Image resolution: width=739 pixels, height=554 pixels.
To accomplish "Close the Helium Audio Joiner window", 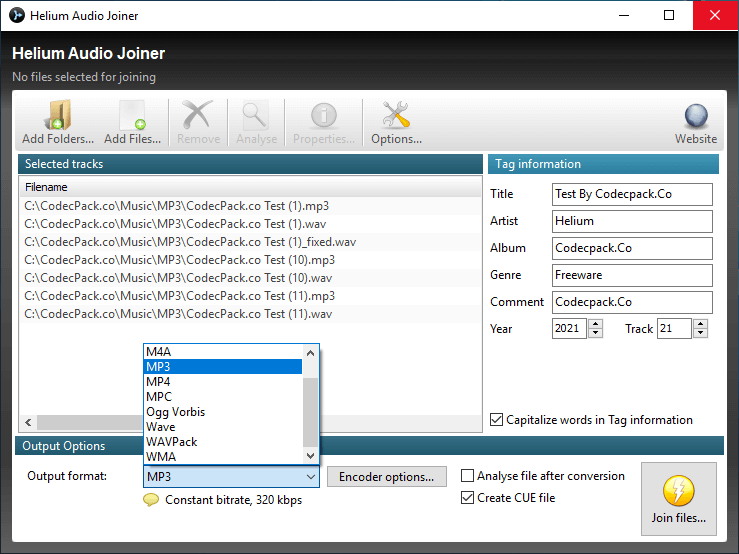I will pyautogui.click(x=715, y=16).
